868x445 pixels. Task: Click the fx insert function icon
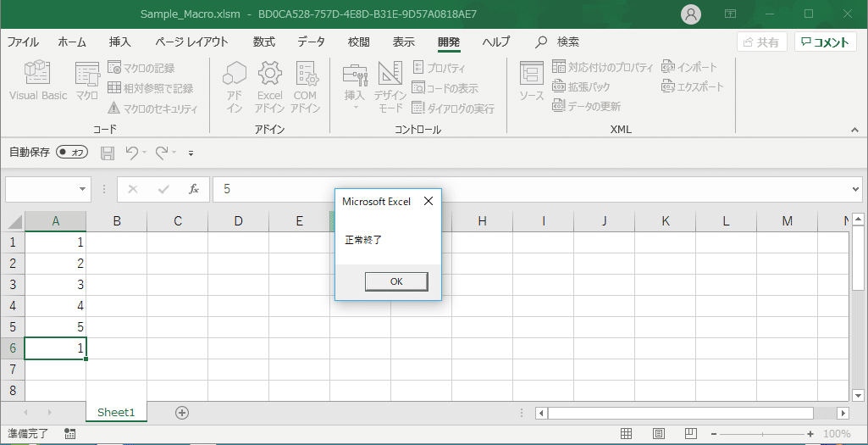pos(194,189)
